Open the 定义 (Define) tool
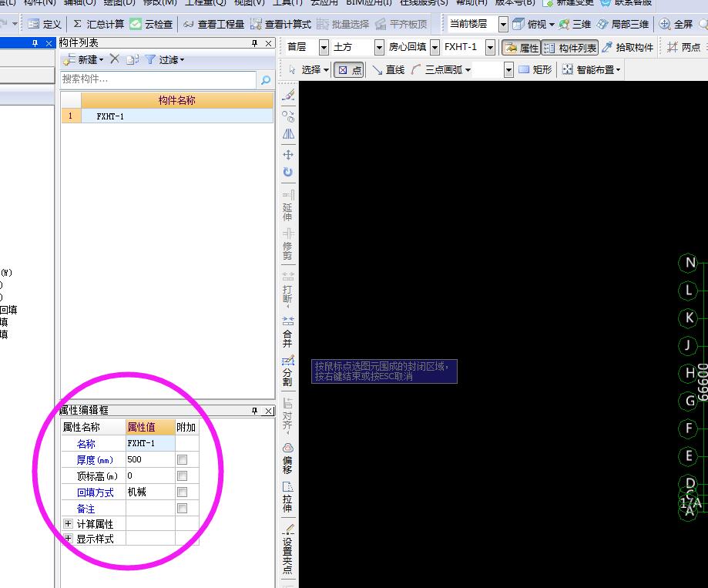Viewport: 708px width, 588px height. tap(44, 24)
